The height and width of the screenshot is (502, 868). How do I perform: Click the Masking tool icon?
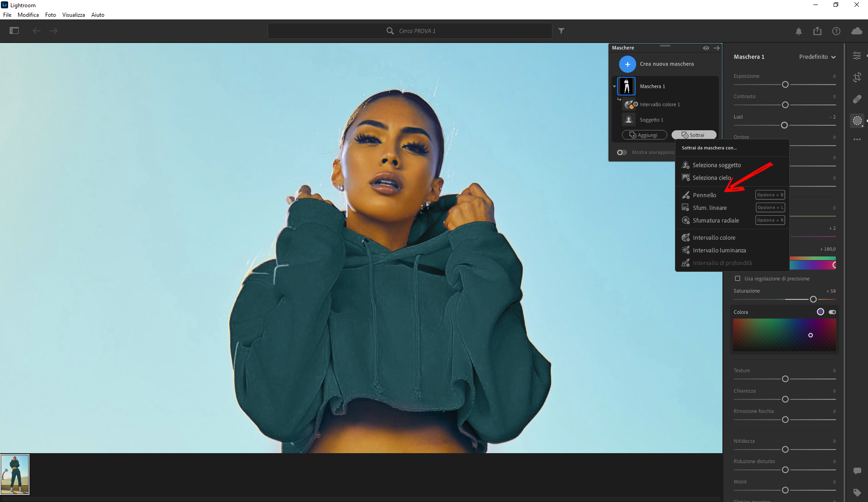click(857, 120)
